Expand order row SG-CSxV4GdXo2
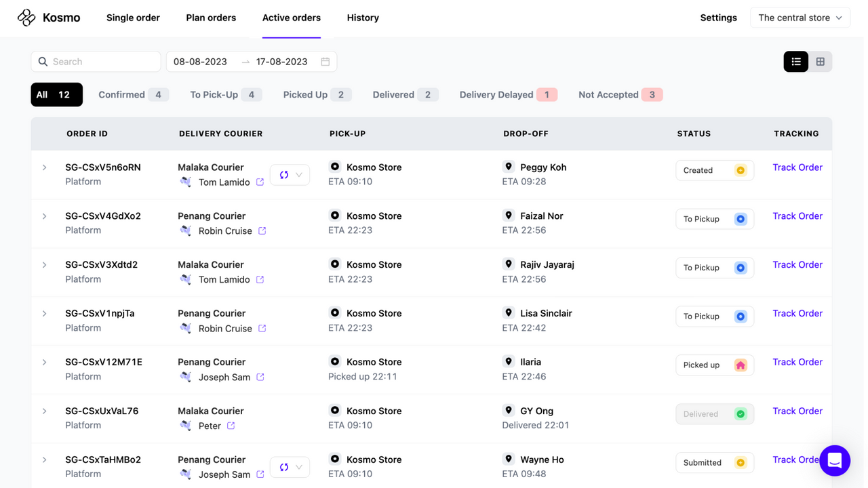The width and height of the screenshot is (868, 488). click(x=45, y=216)
